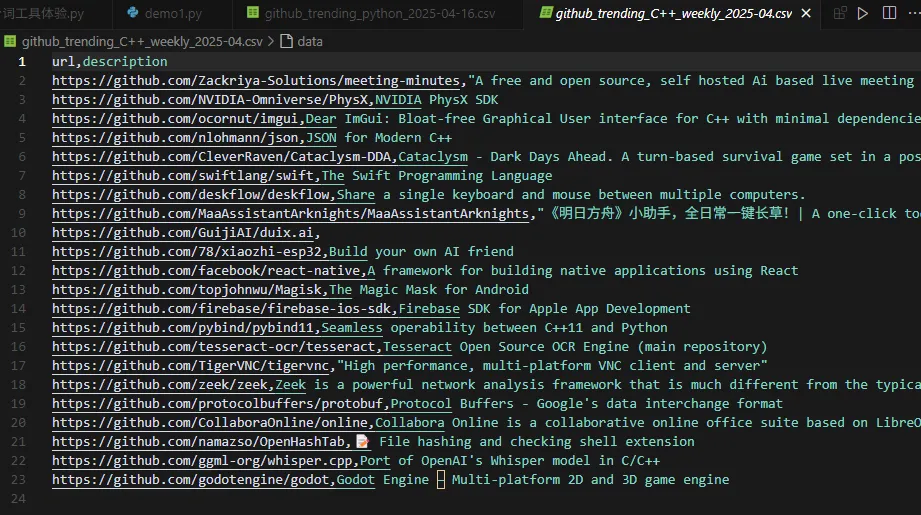This screenshot has width=921, height=515.
Task: Close github_trending_C++_weekly_2025-04.csv tab
Action: pyautogui.click(x=806, y=13)
